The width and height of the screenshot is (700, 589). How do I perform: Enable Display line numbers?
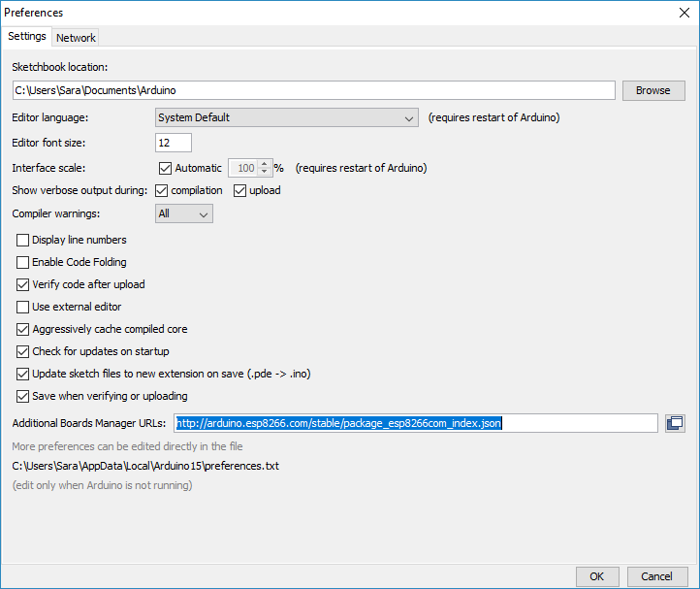(x=23, y=240)
